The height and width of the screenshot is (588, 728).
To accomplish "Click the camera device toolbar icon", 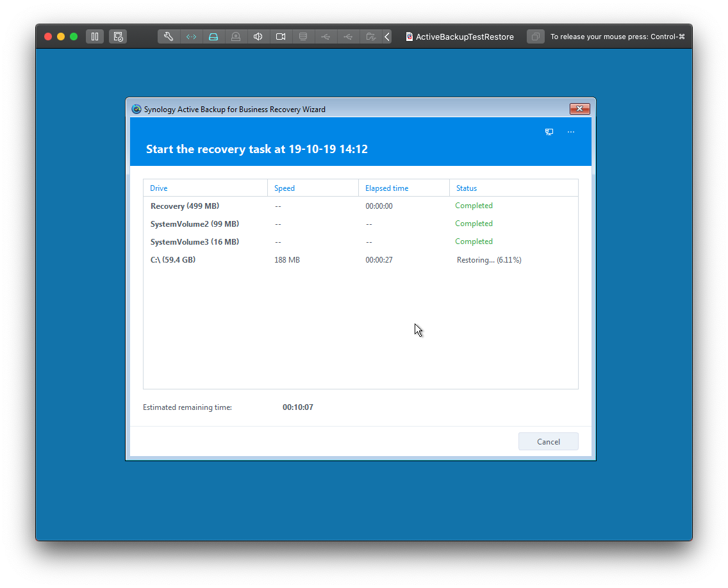I will point(281,37).
